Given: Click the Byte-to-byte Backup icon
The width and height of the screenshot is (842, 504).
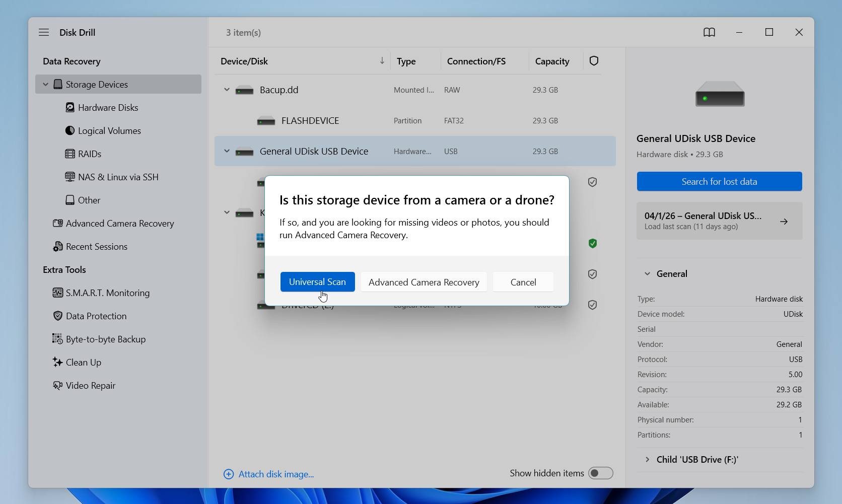Looking at the screenshot, I should [x=58, y=339].
